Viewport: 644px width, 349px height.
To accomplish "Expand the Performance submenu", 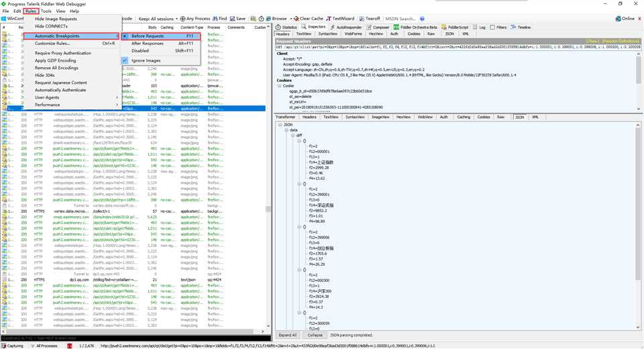I will coord(72,105).
